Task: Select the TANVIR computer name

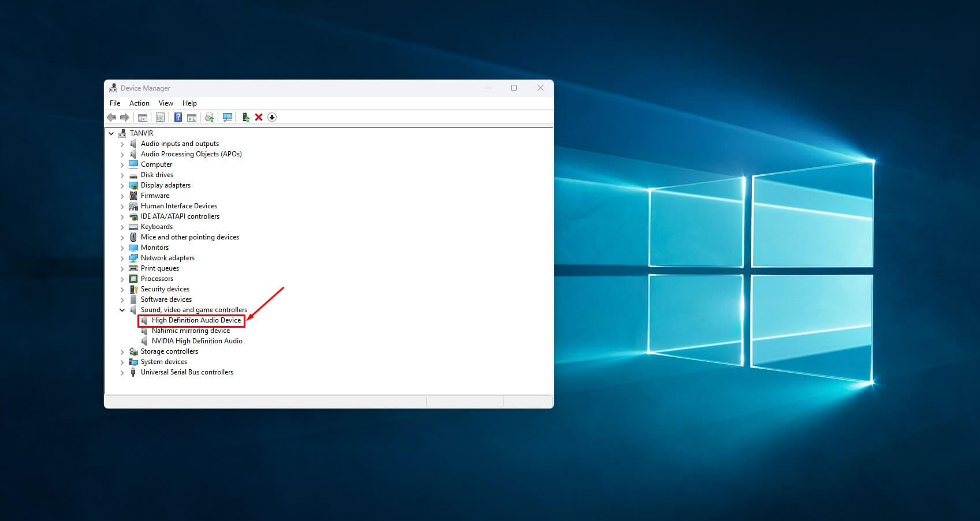Action: point(141,133)
